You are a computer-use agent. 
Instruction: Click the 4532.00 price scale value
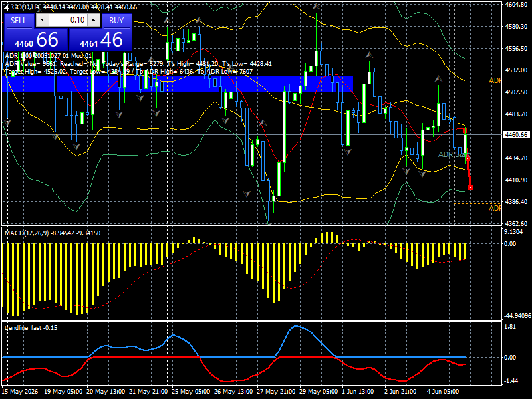click(516, 70)
